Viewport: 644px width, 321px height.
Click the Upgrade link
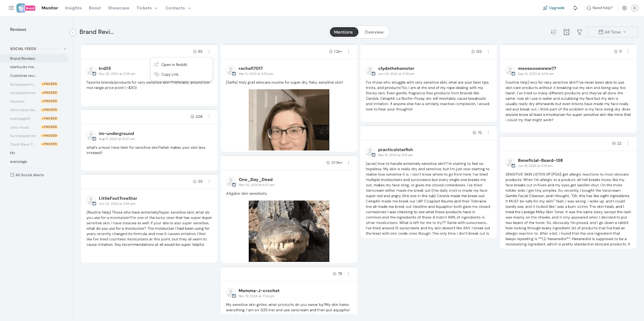(x=554, y=8)
